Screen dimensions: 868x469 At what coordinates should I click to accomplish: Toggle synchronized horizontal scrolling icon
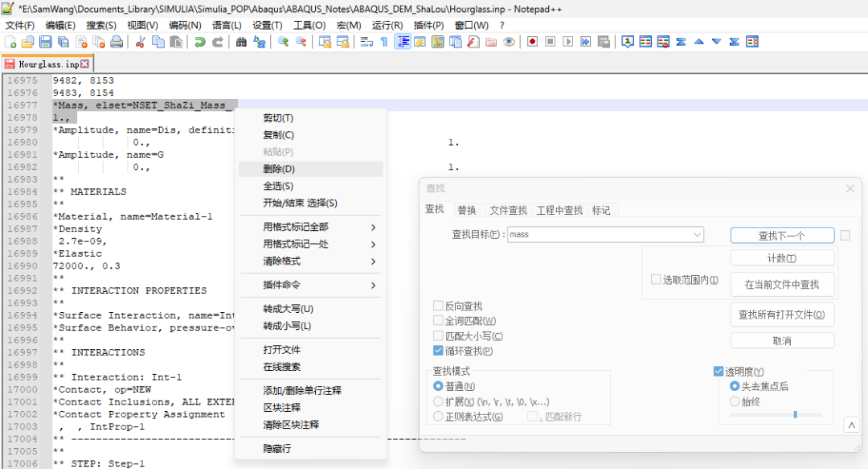click(x=342, y=42)
